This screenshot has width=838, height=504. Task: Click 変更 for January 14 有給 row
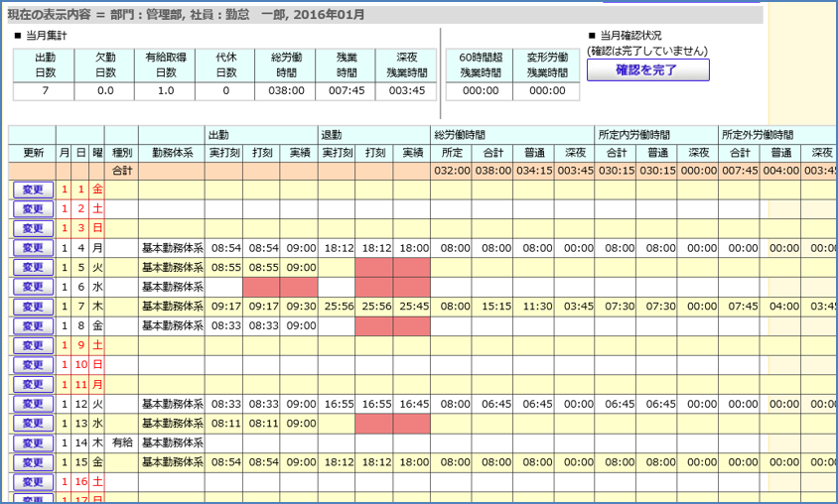point(32,442)
